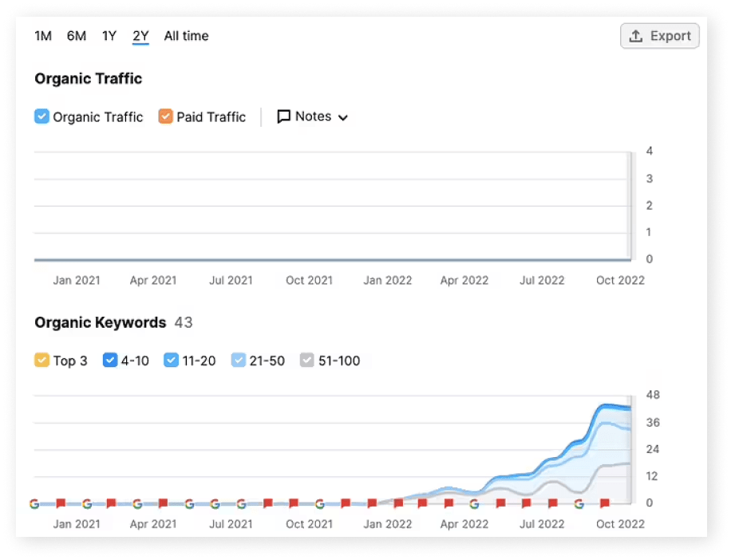This screenshot has height=560, width=731.
Task: Toggle the 51-100 positions checkbox
Action: [x=306, y=360]
